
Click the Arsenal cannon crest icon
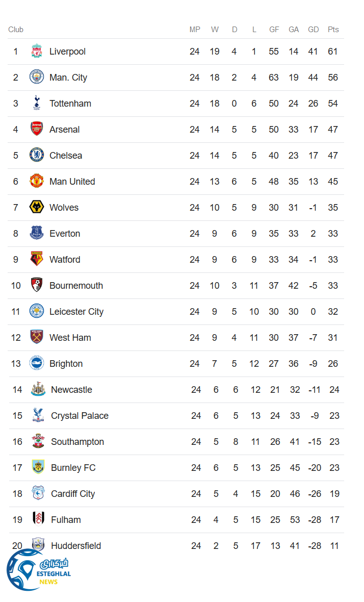tap(37, 130)
